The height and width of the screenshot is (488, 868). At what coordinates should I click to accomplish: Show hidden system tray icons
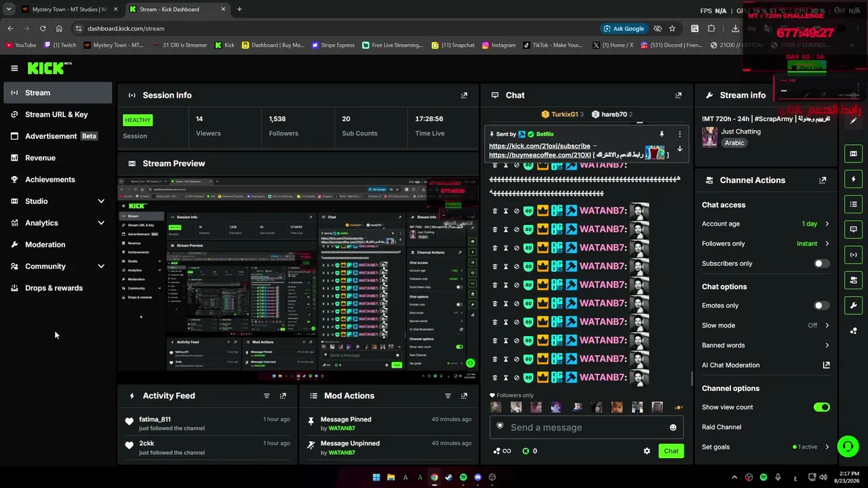(x=734, y=477)
